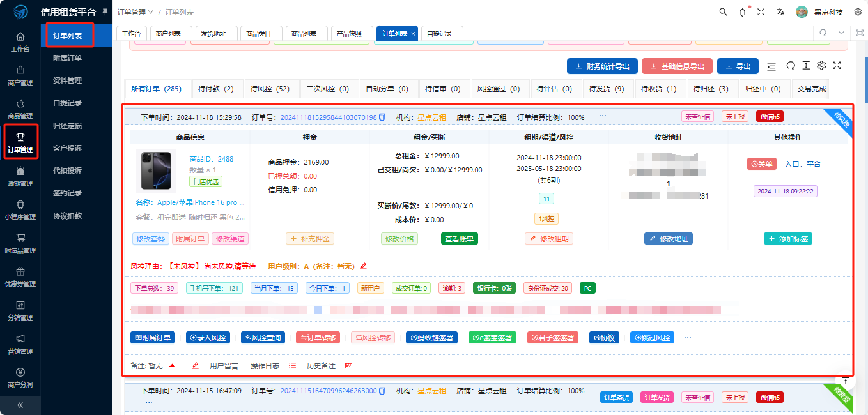Click the 基础信息导出 button
Viewport: 868px width, 415px height.
677,66
